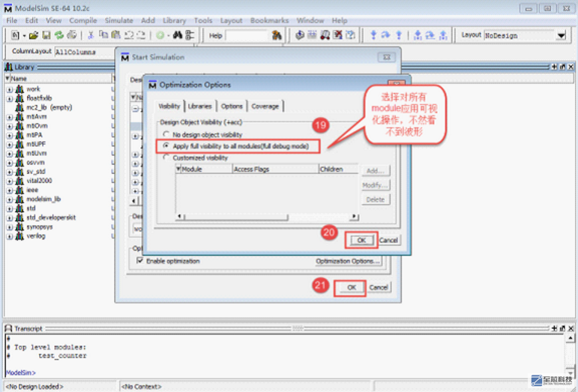Undock the Transcript panel
578x392 pixels.
pyautogui.click(x=562, y=328)
